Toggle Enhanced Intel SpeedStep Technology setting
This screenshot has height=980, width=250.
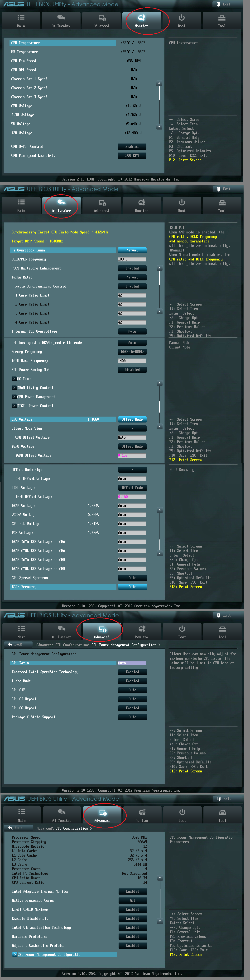[x=132, y=672]
